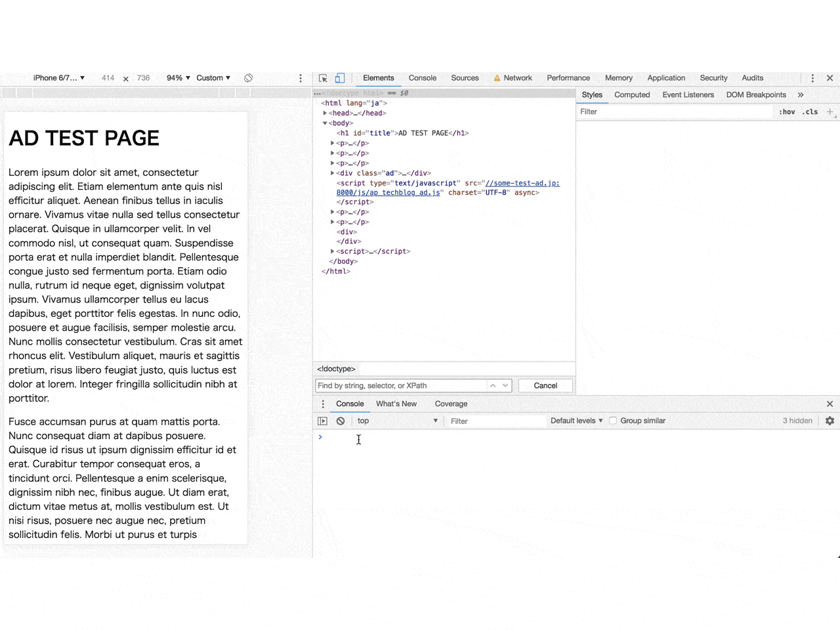840x630 pixels.
Task: Click the Find by string search field
Action: (400, 386)
